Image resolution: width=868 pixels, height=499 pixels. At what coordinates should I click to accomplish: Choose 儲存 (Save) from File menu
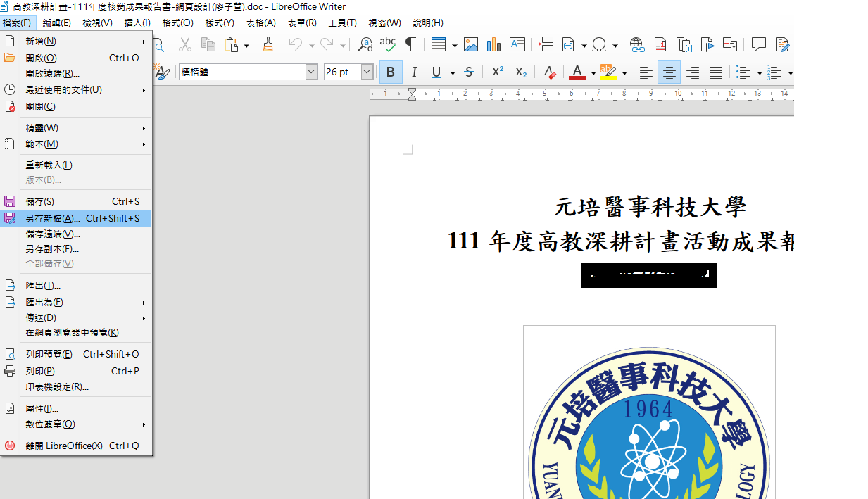(76, 201)
